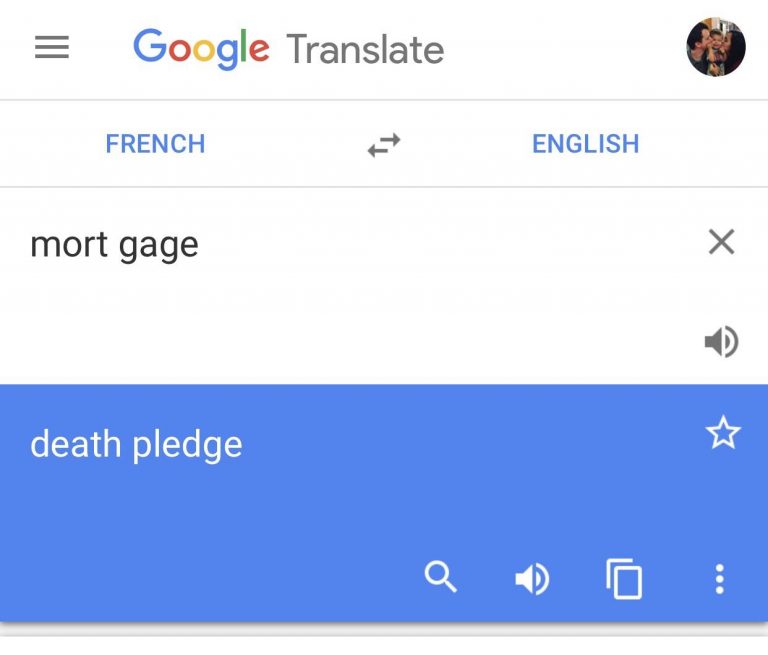This screenshot has width=768, height=655.
Task: Open the three-dot more options menu
Action: (719, 578)
